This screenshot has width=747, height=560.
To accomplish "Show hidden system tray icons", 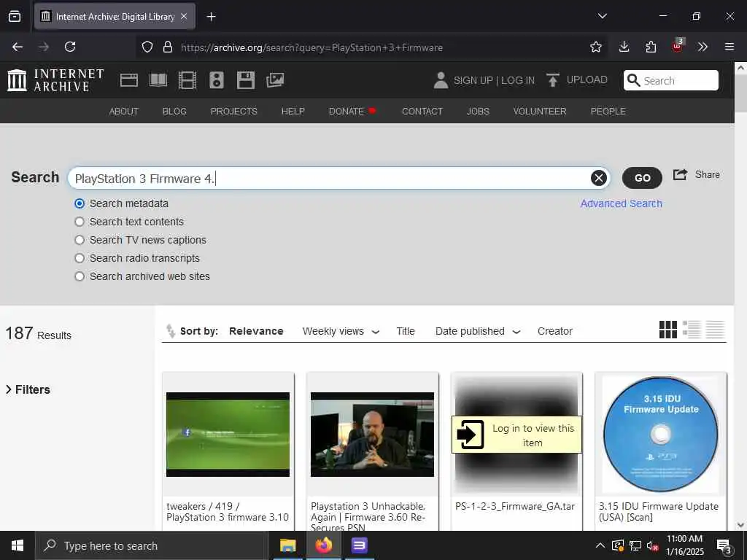I will coord(600,545).
